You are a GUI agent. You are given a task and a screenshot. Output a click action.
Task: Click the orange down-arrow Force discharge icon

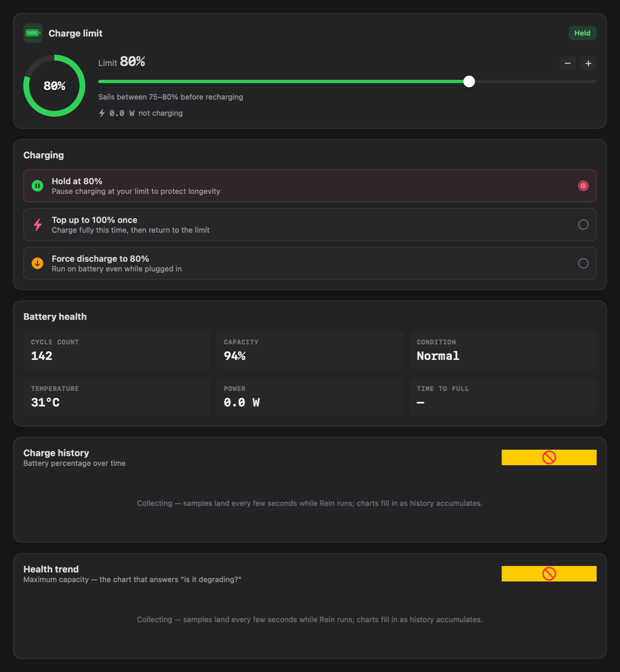point(37,264)
